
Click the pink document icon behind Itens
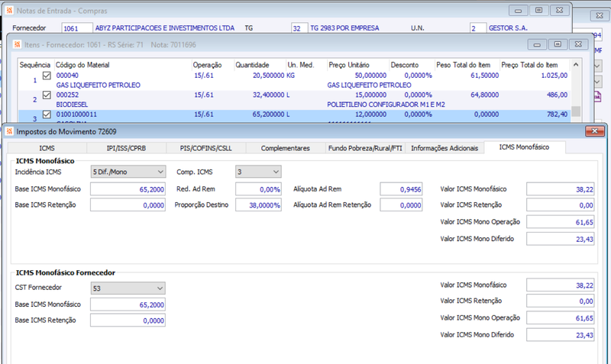coord(597,96)
